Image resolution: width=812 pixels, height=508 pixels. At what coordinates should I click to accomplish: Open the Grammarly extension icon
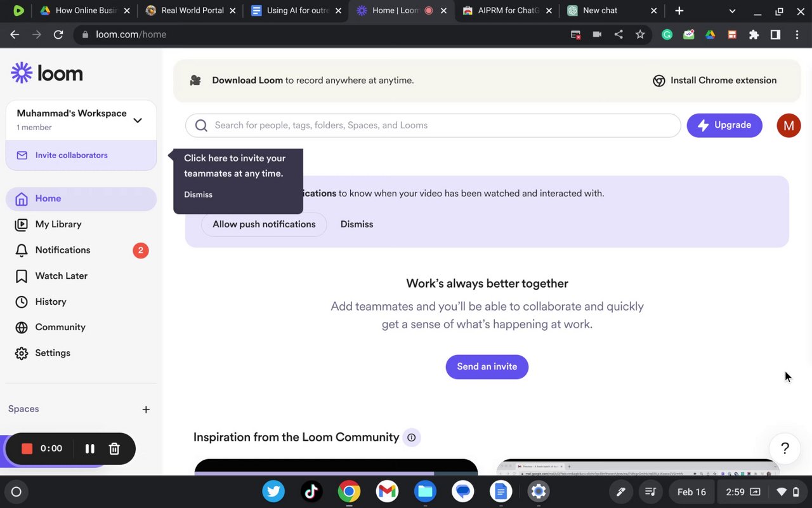pyautogui.click(x=667, y=35)
